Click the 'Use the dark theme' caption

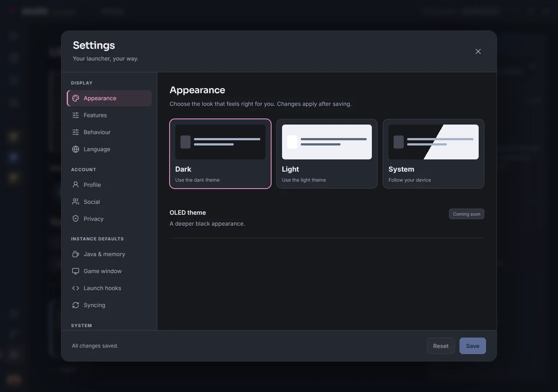197,180
